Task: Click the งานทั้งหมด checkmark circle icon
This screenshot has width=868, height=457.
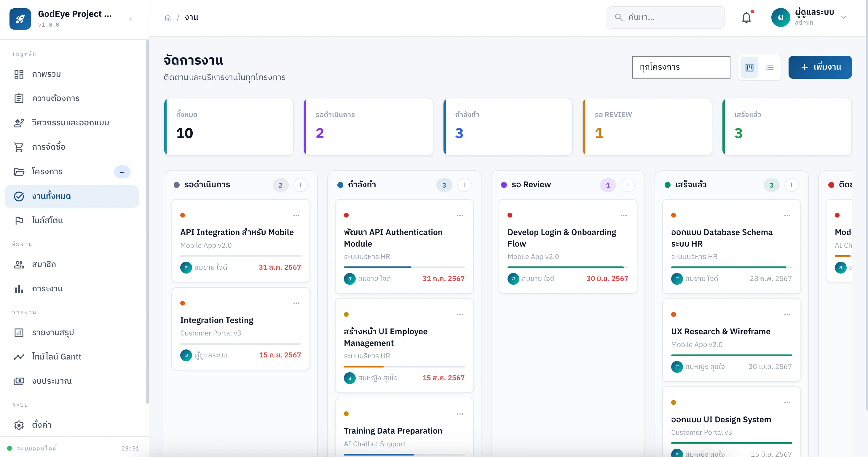Action: 19,196
